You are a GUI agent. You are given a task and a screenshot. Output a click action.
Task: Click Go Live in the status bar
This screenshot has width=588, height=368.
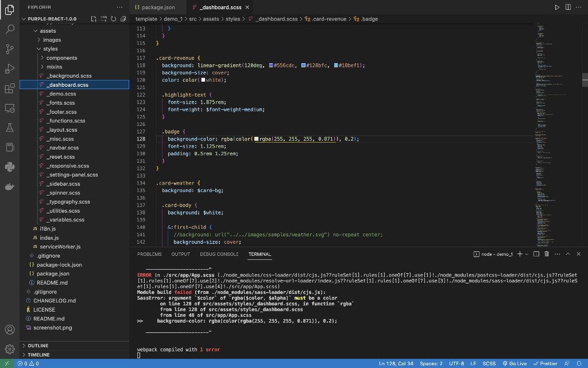point(514,363)
